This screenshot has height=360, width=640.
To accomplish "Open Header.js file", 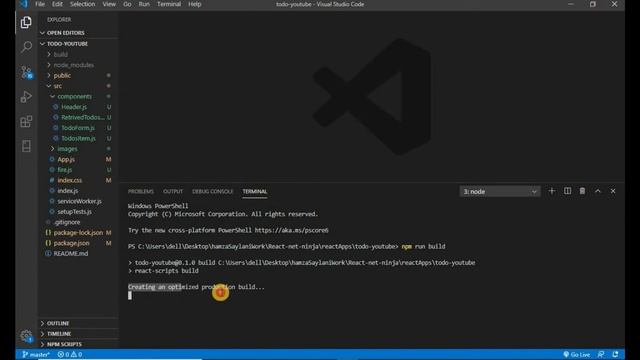I will [x=74, y=107].
